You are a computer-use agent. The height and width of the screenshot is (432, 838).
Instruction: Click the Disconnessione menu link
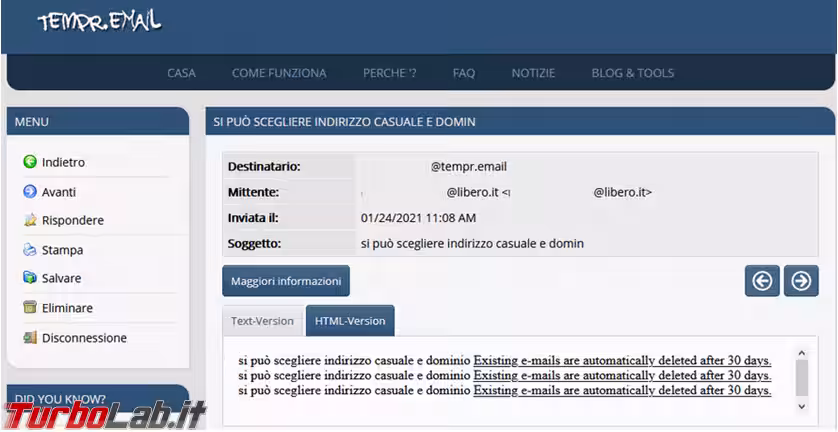(x=84, y=338)
